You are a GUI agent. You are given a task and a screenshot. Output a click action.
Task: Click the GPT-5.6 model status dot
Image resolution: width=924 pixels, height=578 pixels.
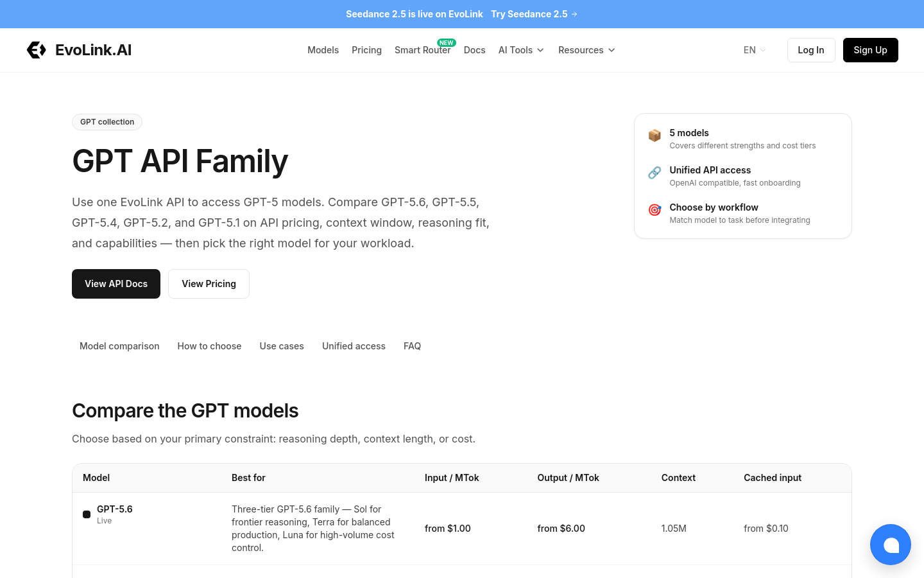pos(87,514)
